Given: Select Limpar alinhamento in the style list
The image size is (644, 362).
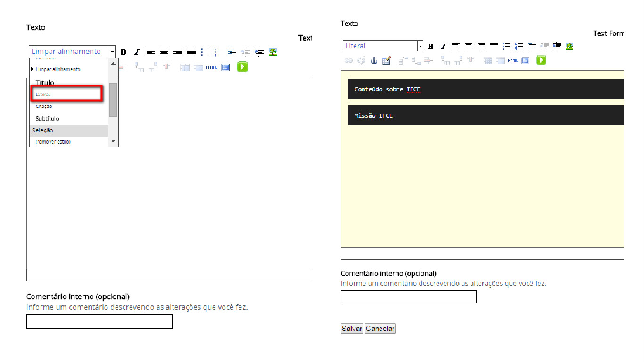Looking at the screenshot, I should (x=58, y=69).
